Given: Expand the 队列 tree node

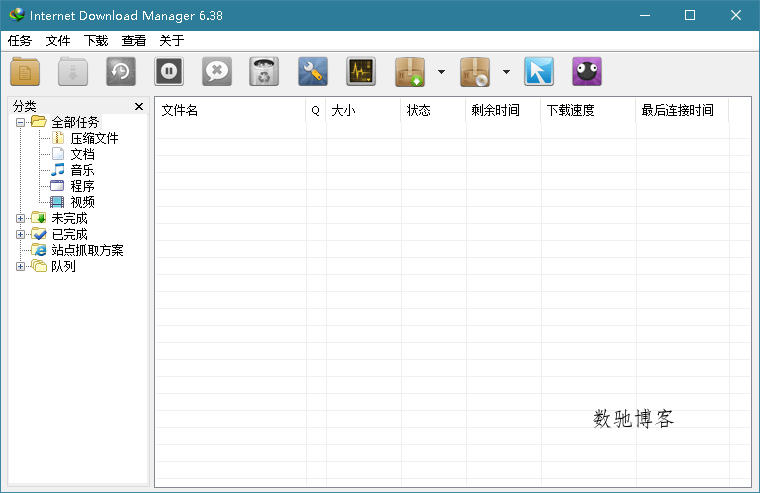Looking at the screenshot, I should (20, 266).
